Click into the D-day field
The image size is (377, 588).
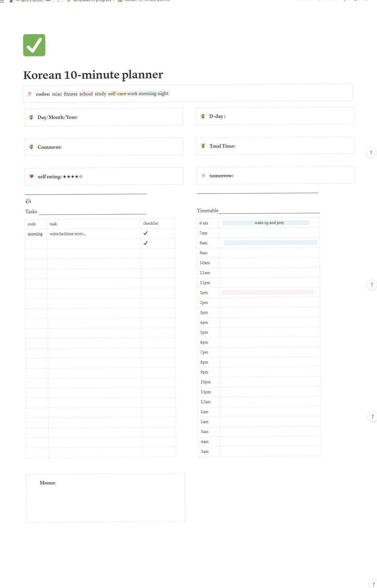point(275,116)
